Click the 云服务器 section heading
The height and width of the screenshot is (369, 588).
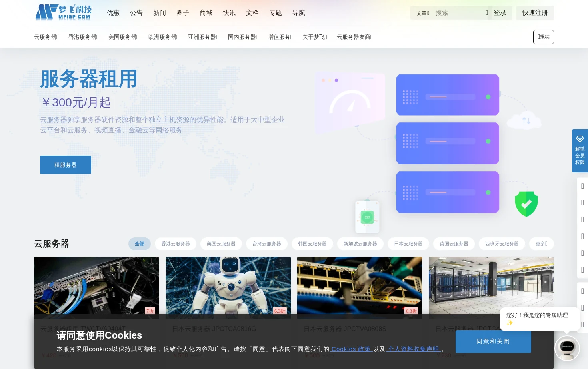tap(52, 244)
